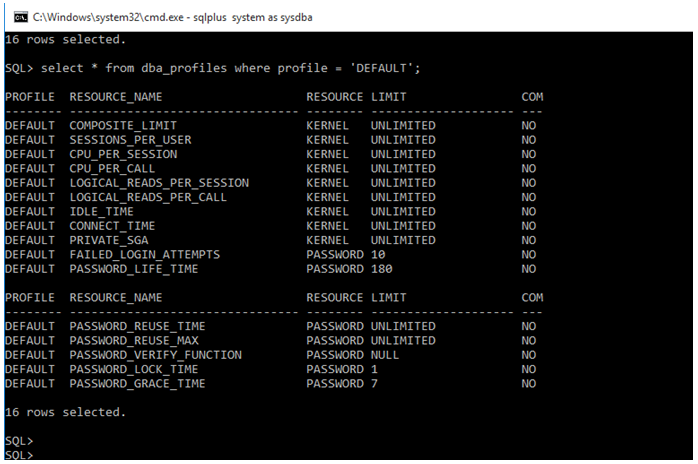698x464 pixels.
Task: Click the PASSWORD_GRACE_TIME limit value 7
Action: (374, 383)
